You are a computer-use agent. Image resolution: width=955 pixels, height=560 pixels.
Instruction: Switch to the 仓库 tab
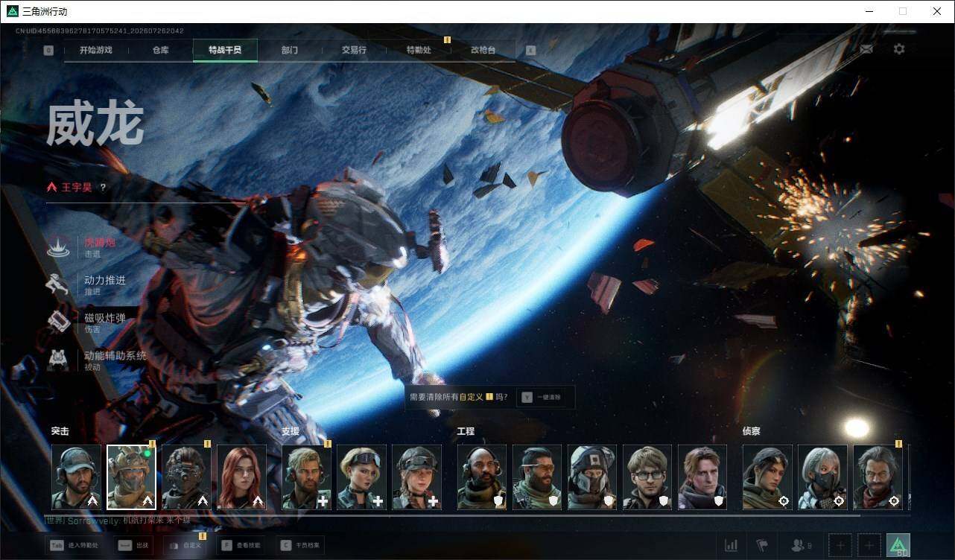click(x=160, y=50)
